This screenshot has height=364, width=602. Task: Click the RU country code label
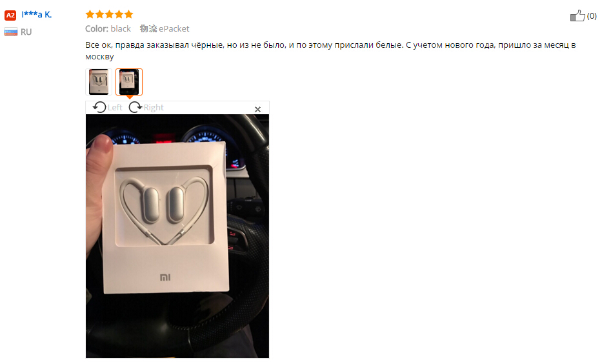point(26,32)
